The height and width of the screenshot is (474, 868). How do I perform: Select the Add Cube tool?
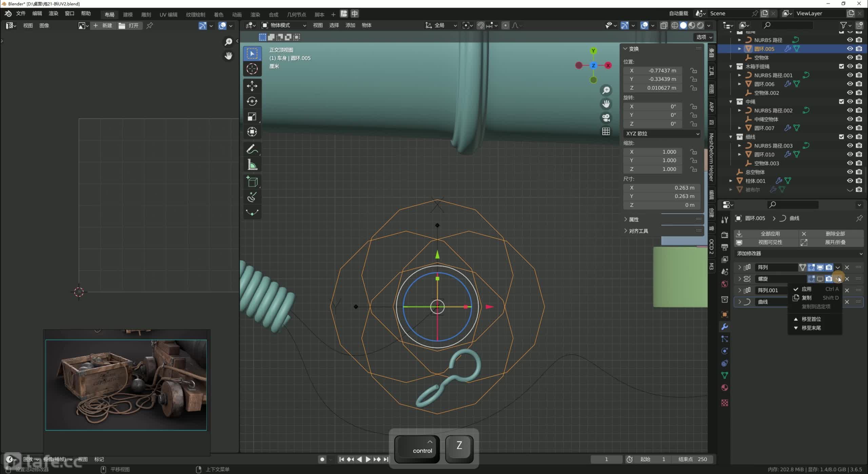click(252, 182)
